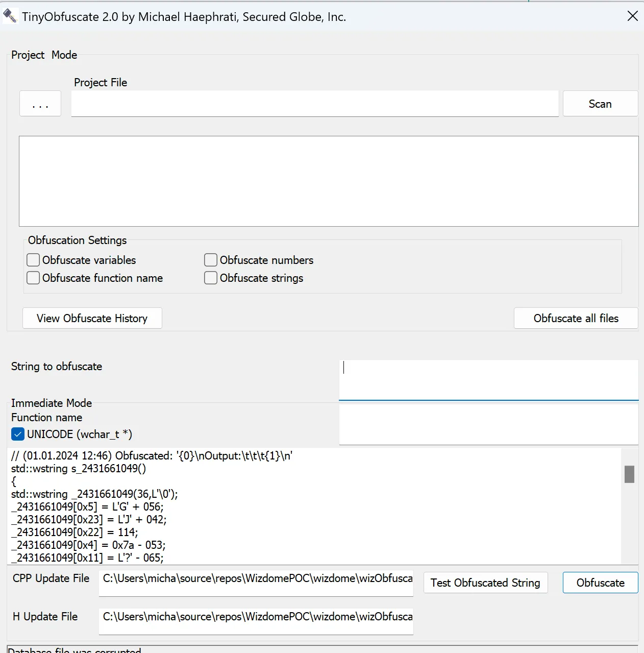Browse for project file with '...' button
The width and height of the screenshot is (644, 653).
[x=40, y=104]
